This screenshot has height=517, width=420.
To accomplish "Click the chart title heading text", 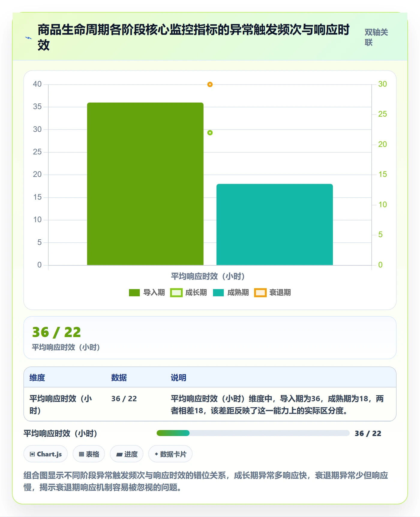I will tap(193, 37).
